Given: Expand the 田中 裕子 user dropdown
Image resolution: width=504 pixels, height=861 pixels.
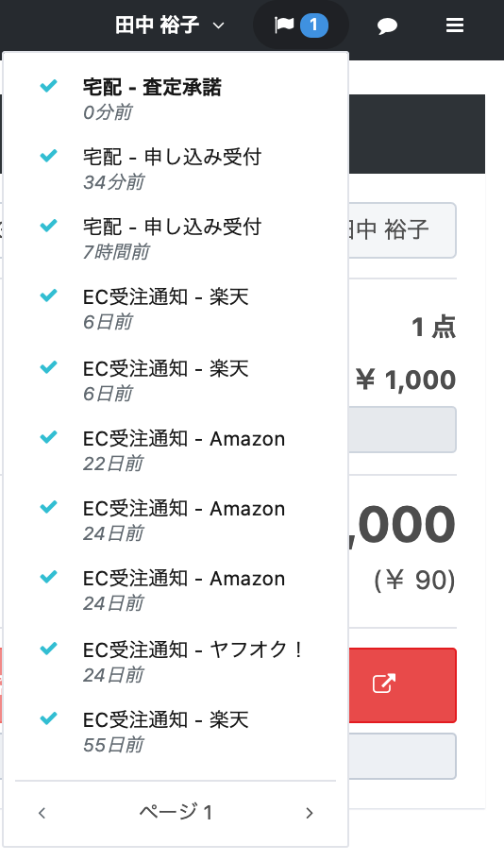Looking at the screenshot, I should click(170, 25).
